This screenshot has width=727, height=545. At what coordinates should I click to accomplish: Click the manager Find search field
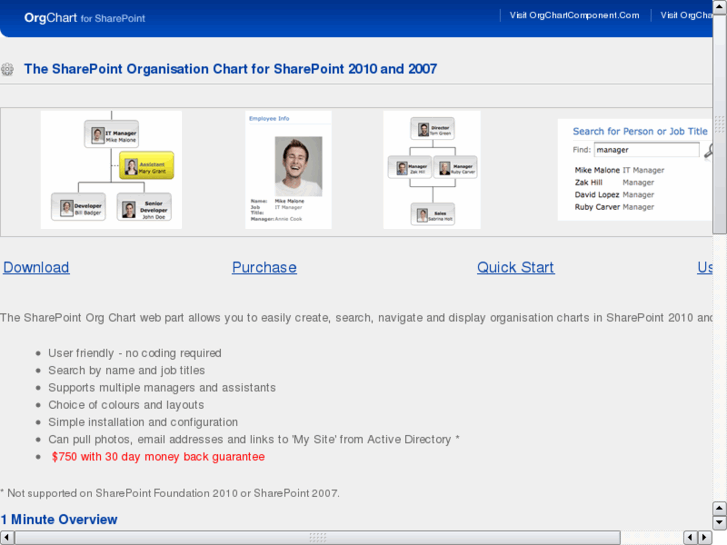coord(647,150)
